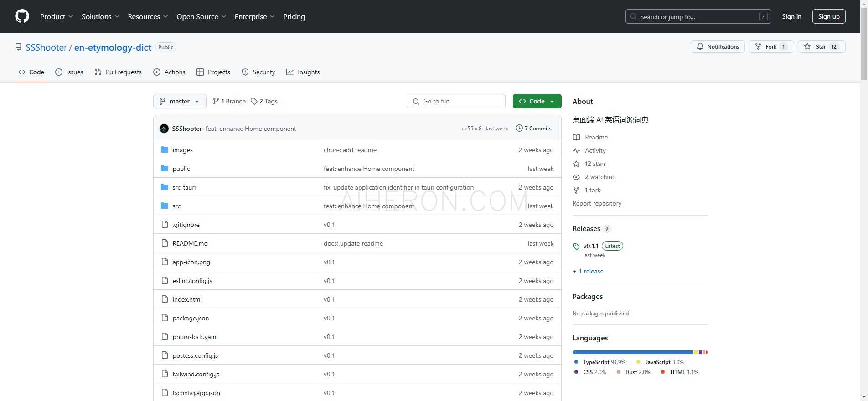The image size is (868, 401).
Task: Click the Search or jump to field
Action: pyautogui.click(x=698, y=16)
